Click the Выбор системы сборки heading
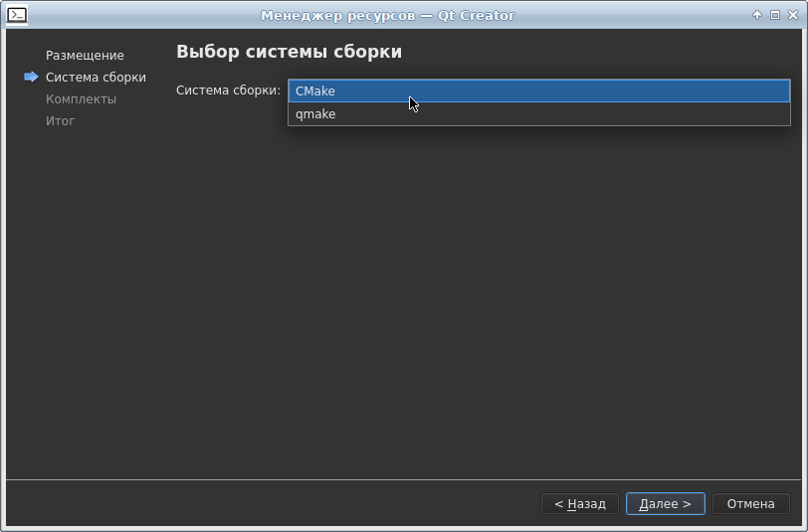 point(289,52)
